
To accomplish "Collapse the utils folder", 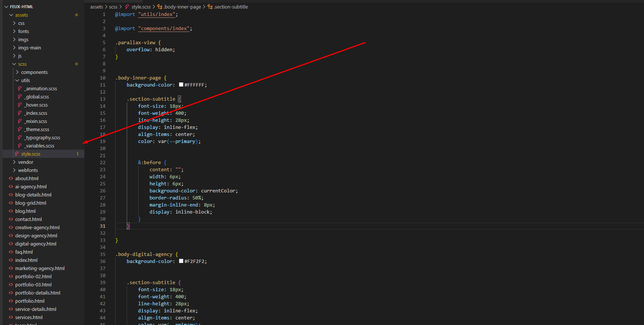I will 17,80.
